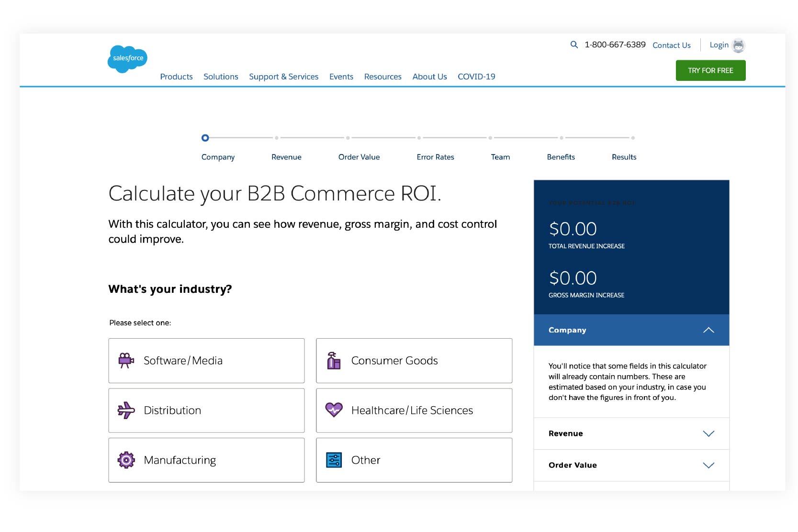
Task: Click the sliders icon for Other
Action: 334,460
